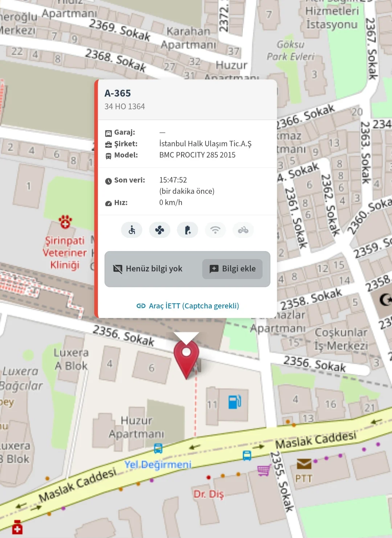This screenshot has height=538, width=392.
Task: Click the A-365 vehicle title
Action: [x=118, y=93]
